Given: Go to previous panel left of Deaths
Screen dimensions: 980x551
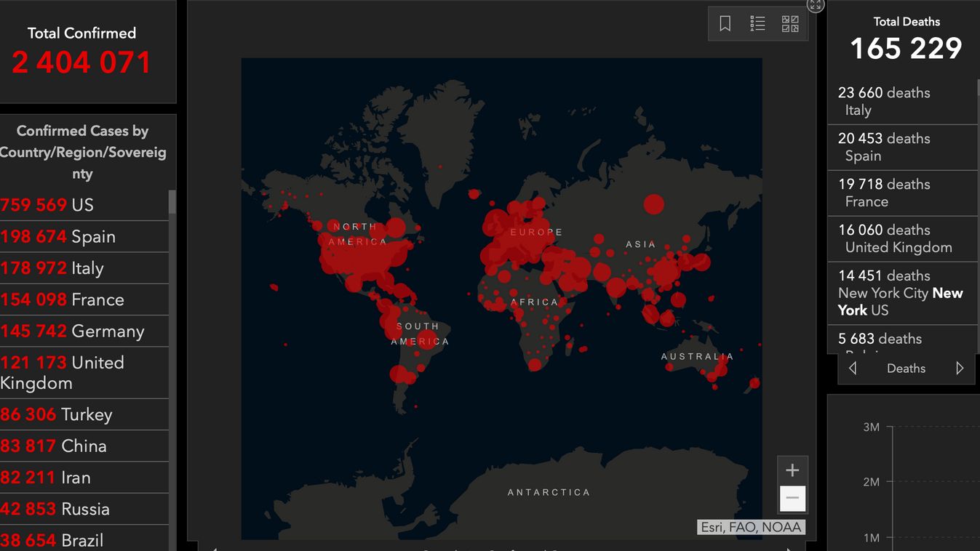Looking at the screenshot, I should pos(853,369).
